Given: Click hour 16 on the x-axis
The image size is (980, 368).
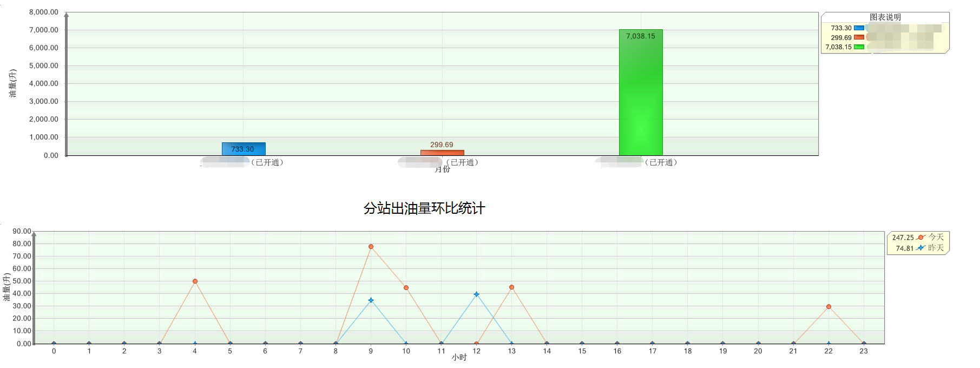Looking at the screenshot, I should pyautogui.click(x=617, y=351).
